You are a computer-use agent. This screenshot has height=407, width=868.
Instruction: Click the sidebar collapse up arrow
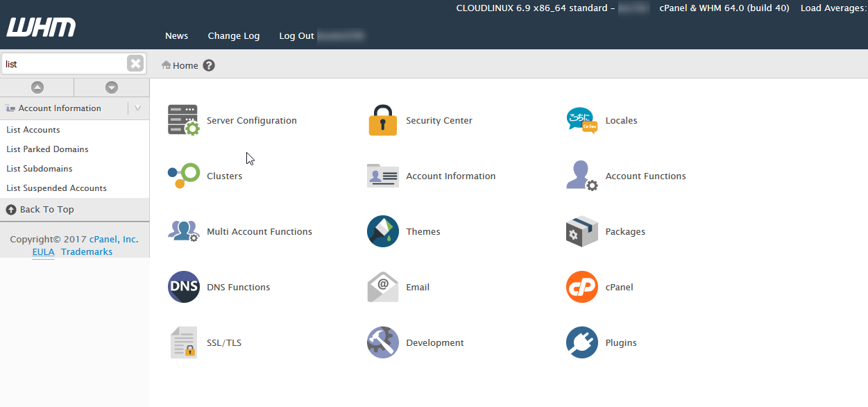tap(37, 88)
